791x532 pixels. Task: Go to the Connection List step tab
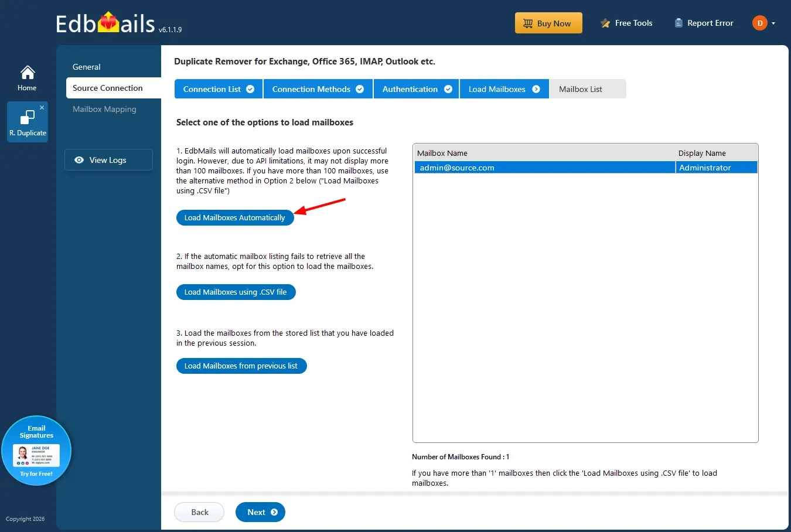coord(219,89)
